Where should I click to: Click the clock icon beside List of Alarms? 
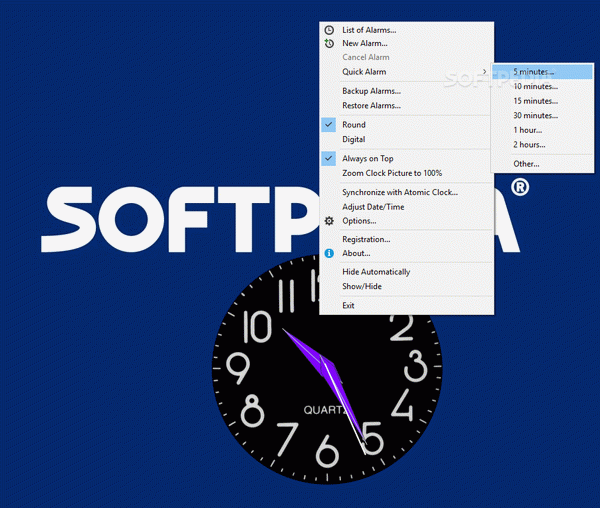329,30
